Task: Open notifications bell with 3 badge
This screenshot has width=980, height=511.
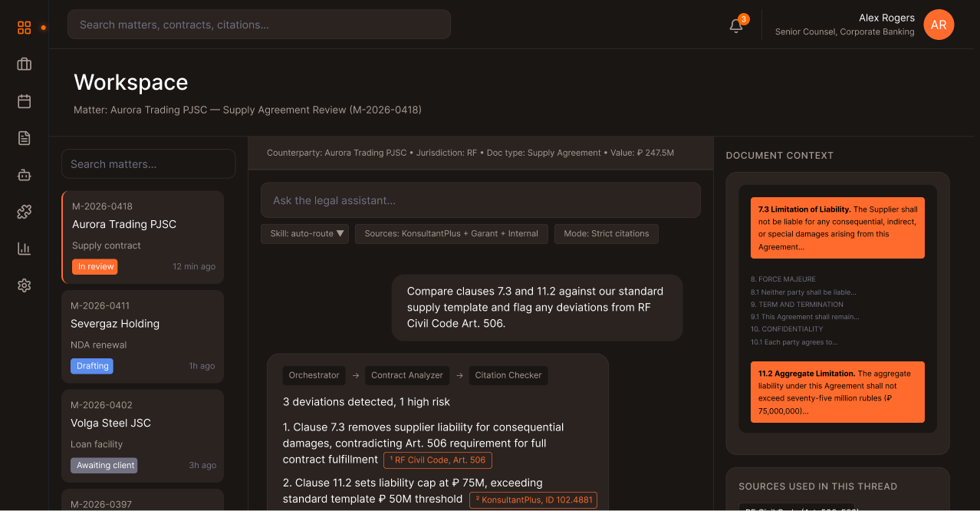Action: point(736,25)
